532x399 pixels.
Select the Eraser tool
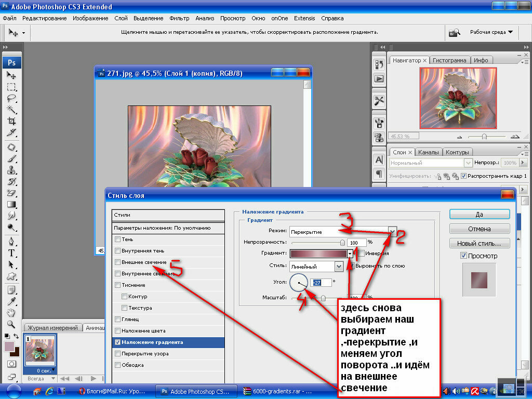[x=11, y=193]
